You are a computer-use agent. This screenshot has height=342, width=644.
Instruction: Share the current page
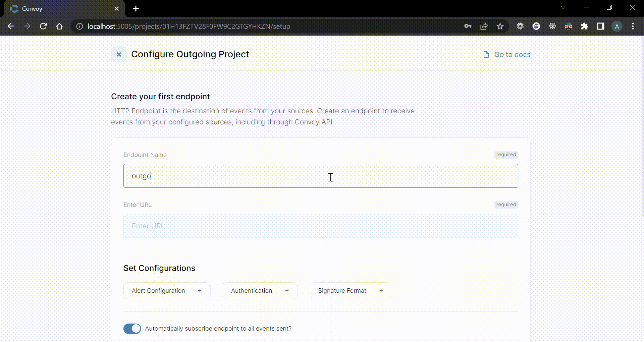[x=484, y=26]
